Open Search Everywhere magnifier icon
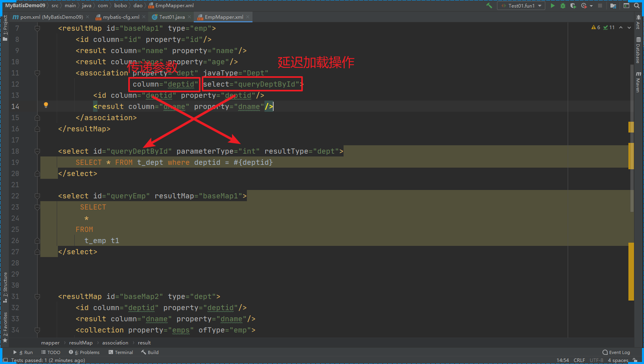The image size is (644, 364). [x=637, y=6]
